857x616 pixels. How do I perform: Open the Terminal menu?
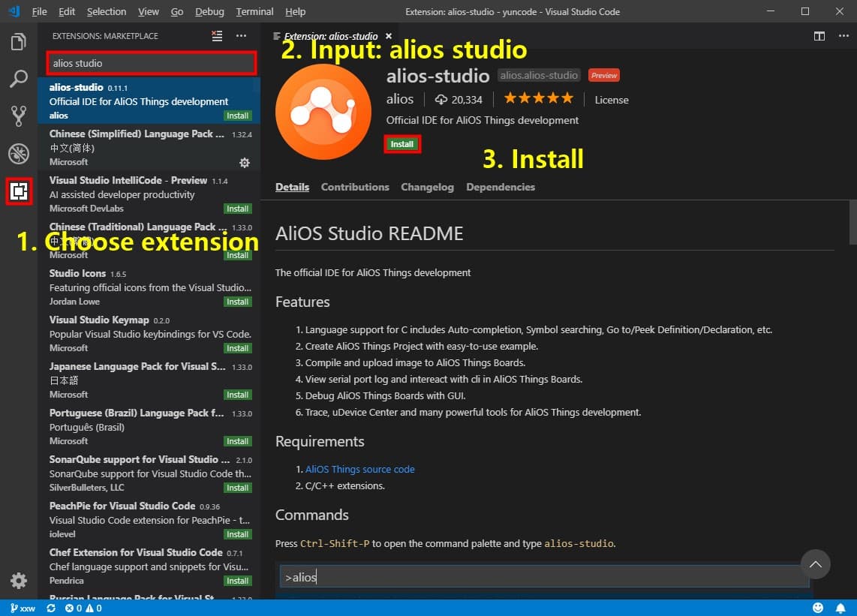[254, 11]
